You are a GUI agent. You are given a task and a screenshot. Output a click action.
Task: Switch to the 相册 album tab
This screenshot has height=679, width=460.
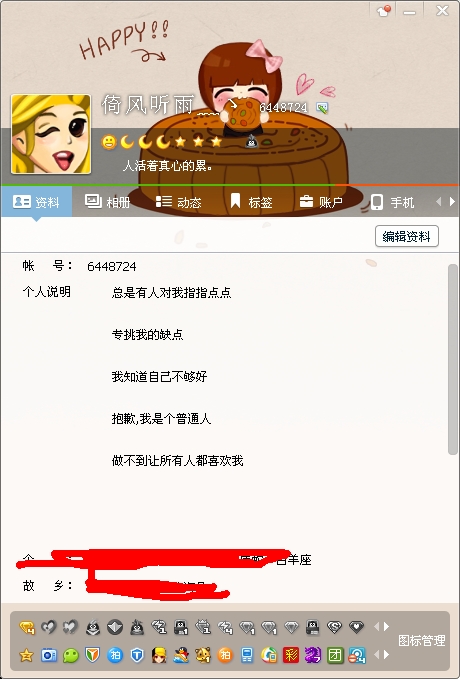[x=107, y=202]
